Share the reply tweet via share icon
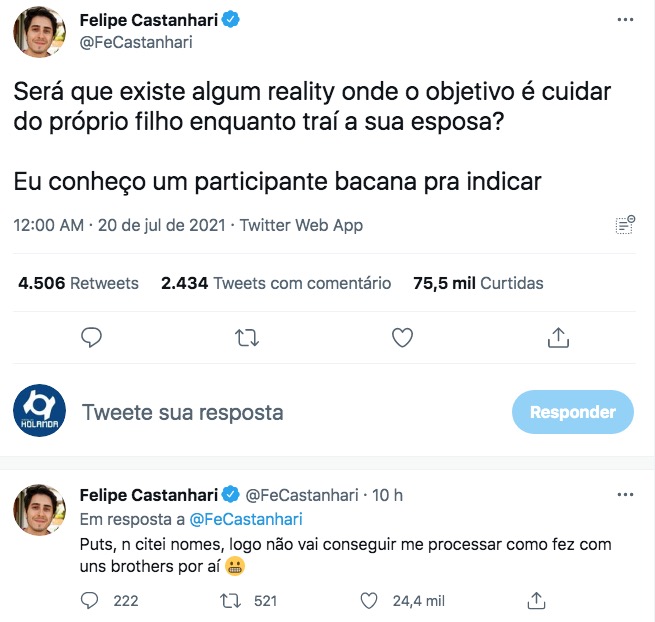This screenshot has height=622, width=655. coord(536,601)
